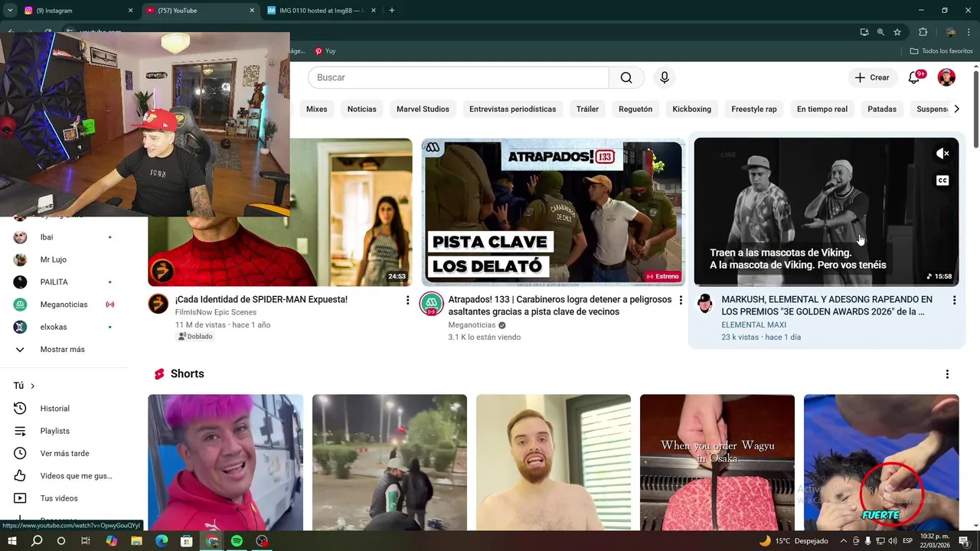980x551 pixels.
Task: Select the Reguetón filter chip
Action: [x=635, y=109]
